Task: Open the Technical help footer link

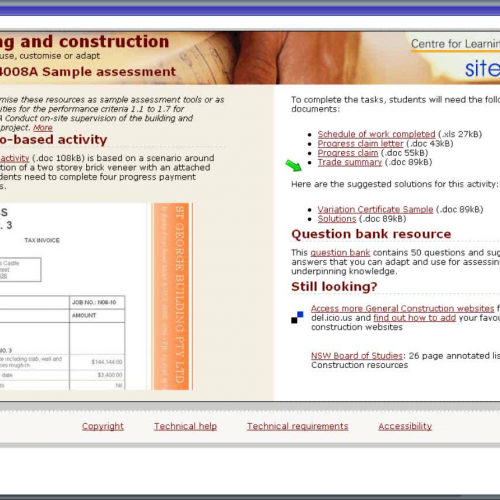Action: click(x=185, y=426)
